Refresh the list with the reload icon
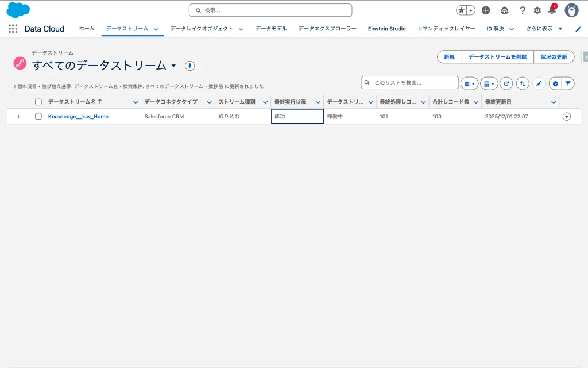 506,83
